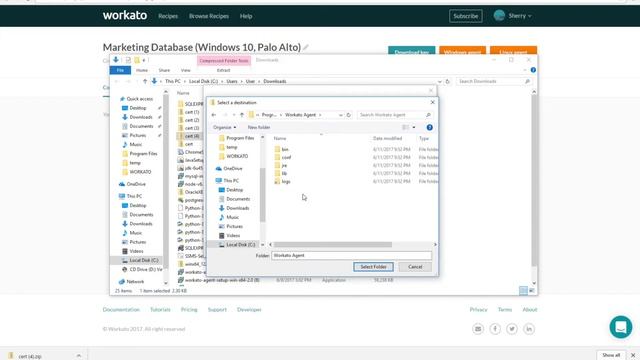The image size is (640, 360).
Task: Cancel the destination selection dialog
Action: click(415, 267)
